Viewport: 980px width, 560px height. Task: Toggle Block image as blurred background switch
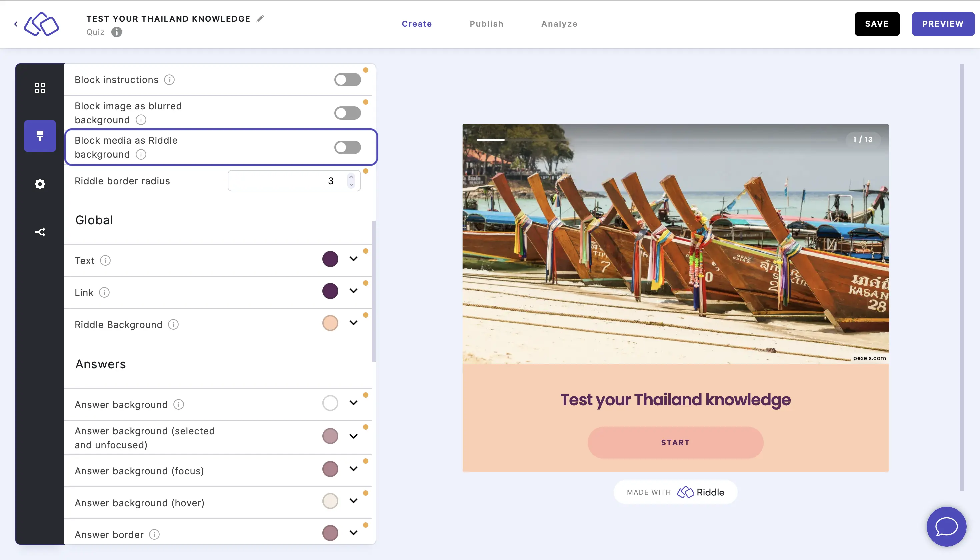348,112
